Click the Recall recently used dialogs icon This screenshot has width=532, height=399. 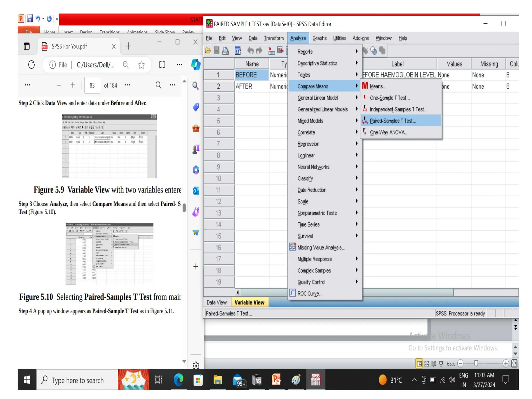[x=238, y=51]
